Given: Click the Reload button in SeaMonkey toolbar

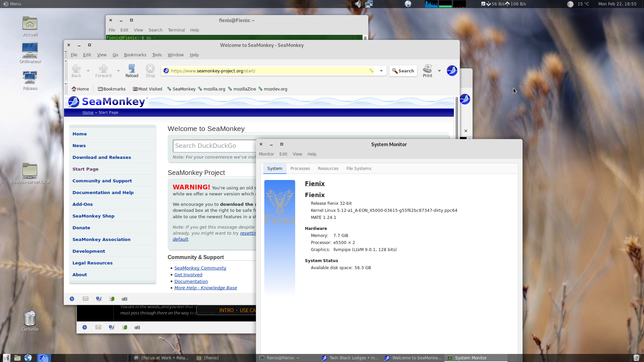Looking at the screenshot, I should coord(131,71).
